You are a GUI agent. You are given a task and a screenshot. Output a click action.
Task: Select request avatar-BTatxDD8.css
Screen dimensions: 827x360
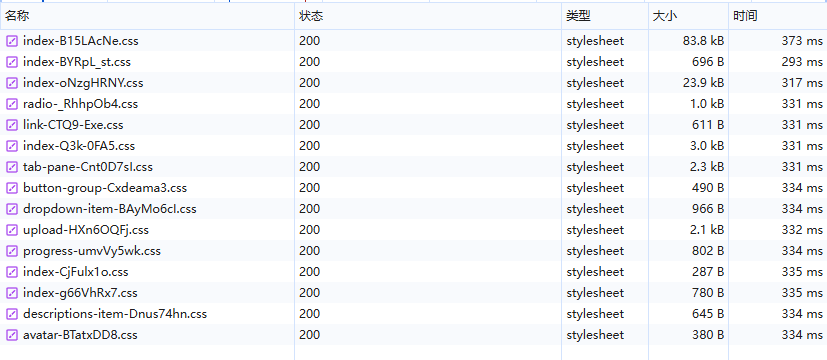(x=80, y=335)
